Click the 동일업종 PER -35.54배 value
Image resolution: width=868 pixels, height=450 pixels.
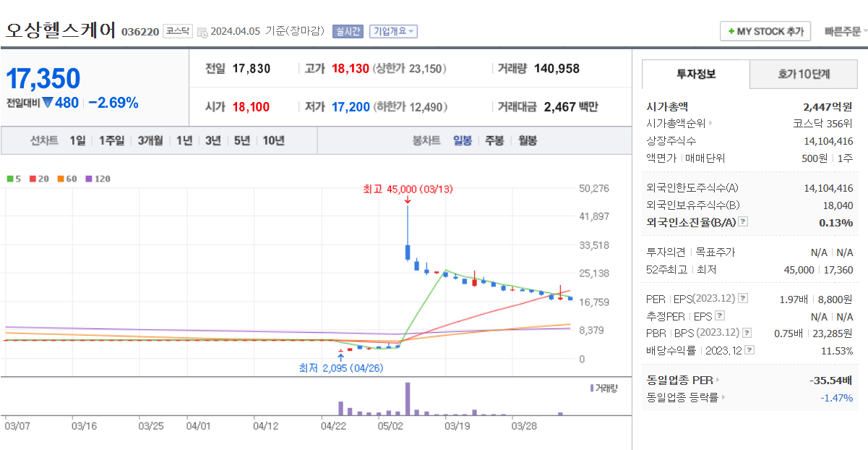[831, 381]
